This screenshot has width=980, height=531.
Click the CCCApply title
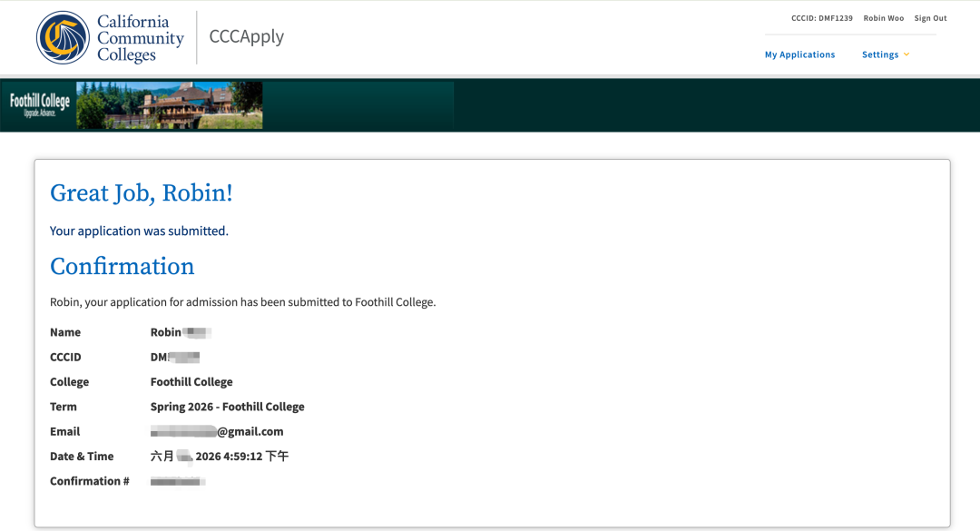point(246,37)
